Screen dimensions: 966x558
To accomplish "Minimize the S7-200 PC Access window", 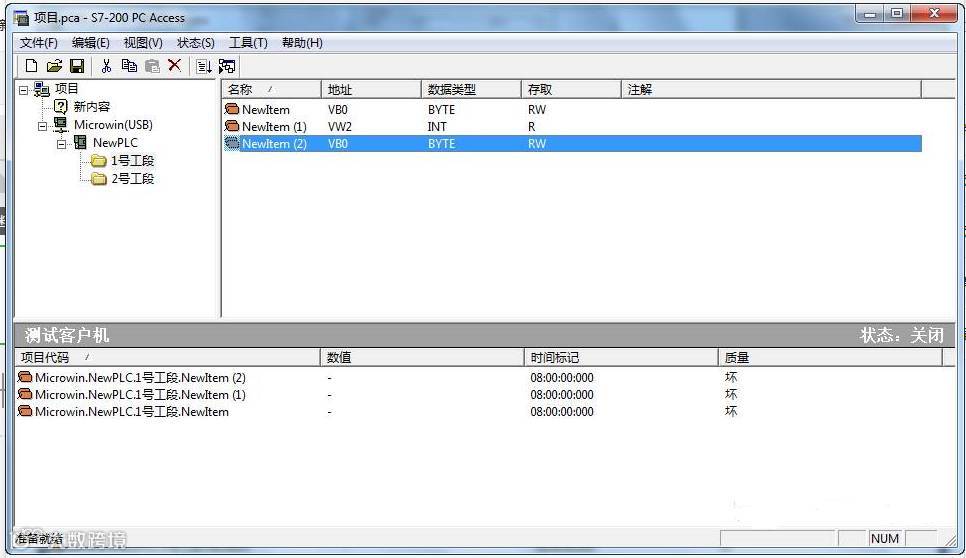I will point(870,14).
